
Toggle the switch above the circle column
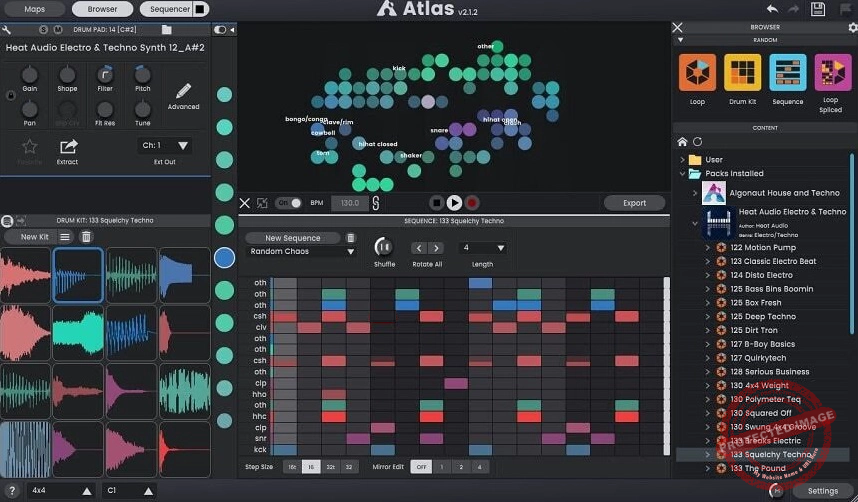point(220,30)
